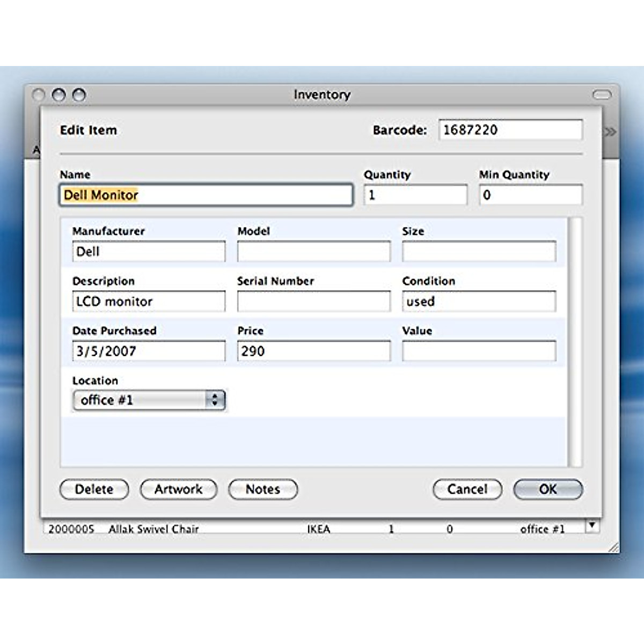Select the Name field with Dell Monitor
Viewport: 644px width, 644px height.
(x=206, y=195)
